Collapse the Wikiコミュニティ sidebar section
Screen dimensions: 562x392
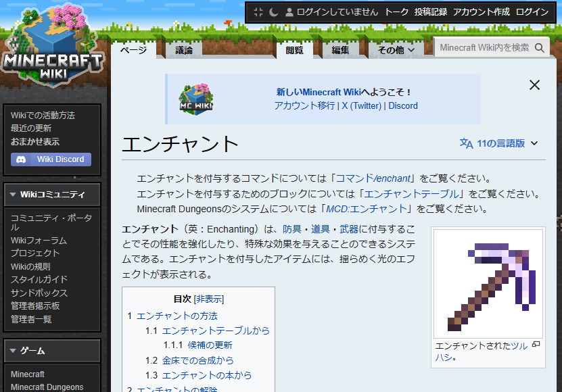click(52, 195)
